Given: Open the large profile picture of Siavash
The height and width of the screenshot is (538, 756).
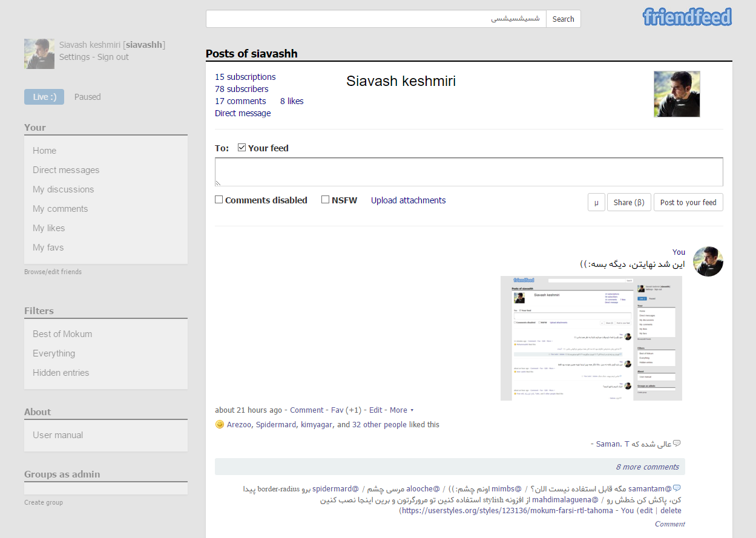Looking at the screenshot, I should (x=677, y=94).
